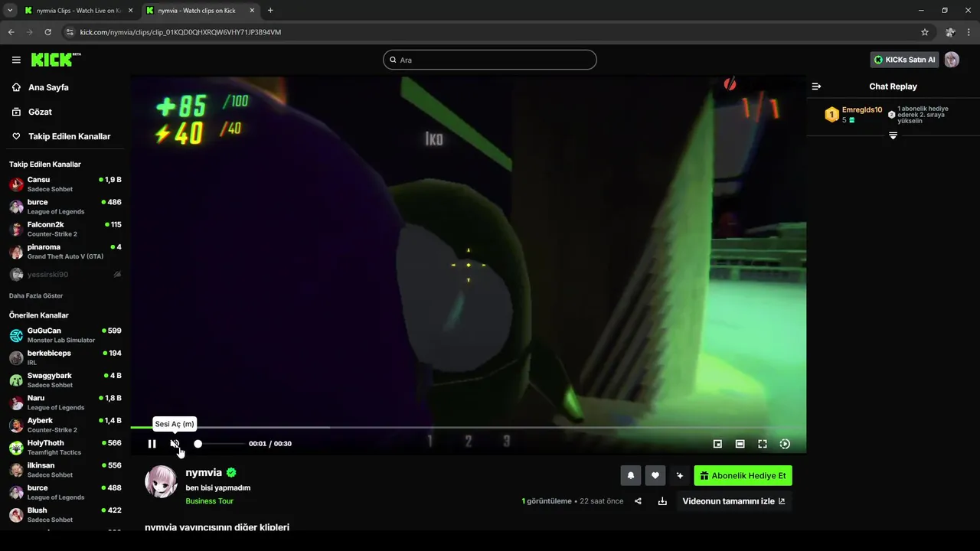
Task: Open the browser tab search dropdown
Action: point(9,11)
